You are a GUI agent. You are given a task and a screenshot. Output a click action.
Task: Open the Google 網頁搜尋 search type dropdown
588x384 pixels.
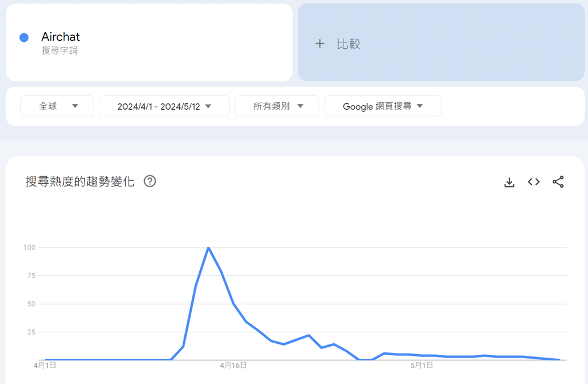coord(382,106)
